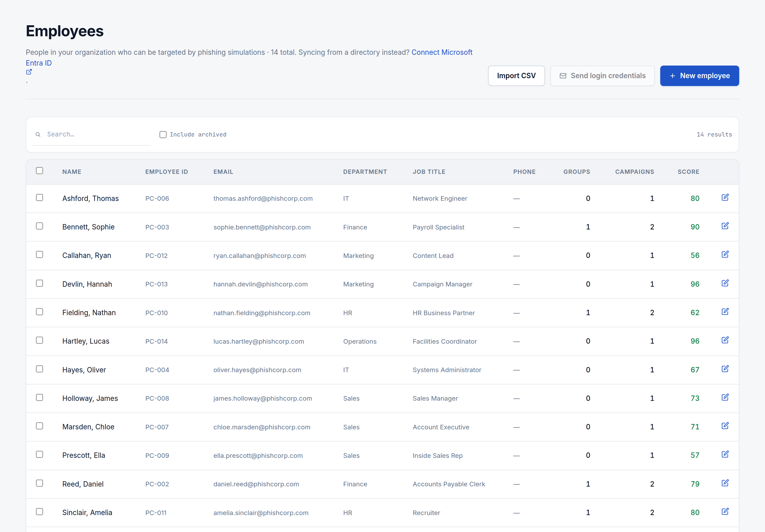The height and width of the screenshot is (532, 765).
Task: Select Devlin, Hannah checkbox
Action: point(39,283)
